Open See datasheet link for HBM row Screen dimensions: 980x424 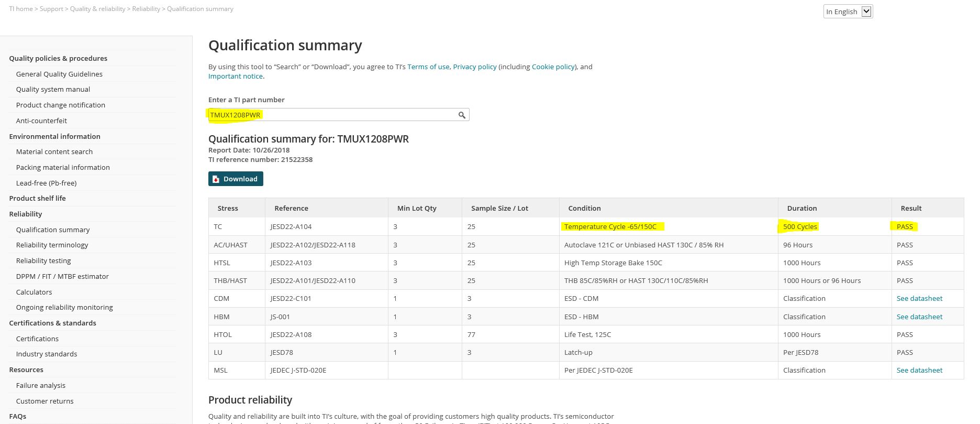pyautogui.click(x=919, y=317)
